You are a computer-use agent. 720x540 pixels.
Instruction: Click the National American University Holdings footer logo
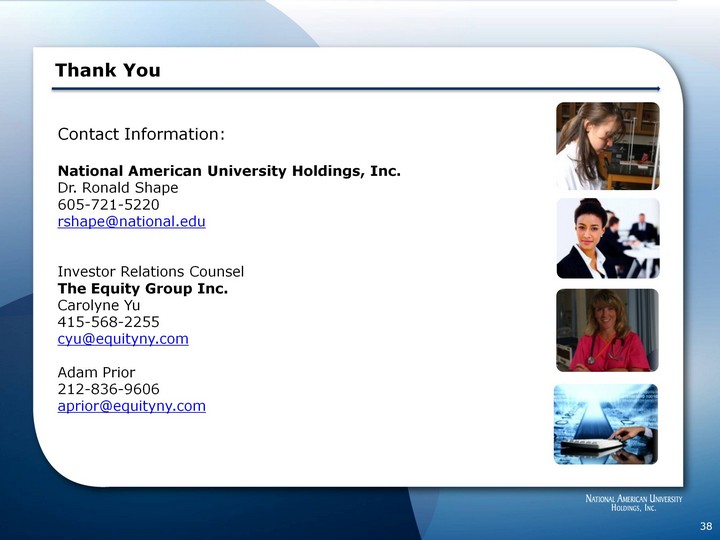pyautogui.click(x=634, y=503)
